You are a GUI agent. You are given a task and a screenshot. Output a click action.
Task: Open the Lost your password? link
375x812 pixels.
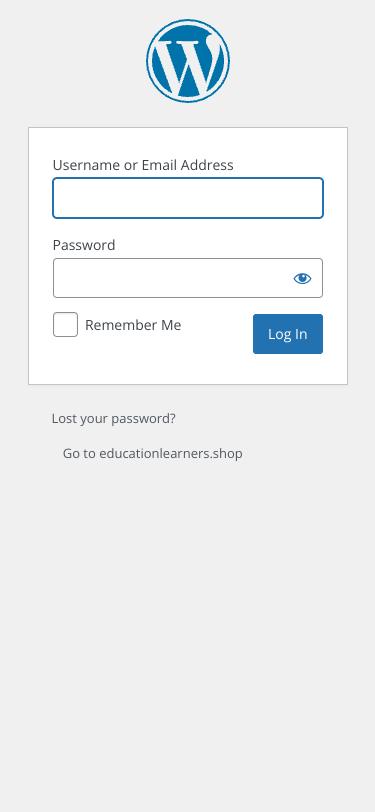point(113,418)
